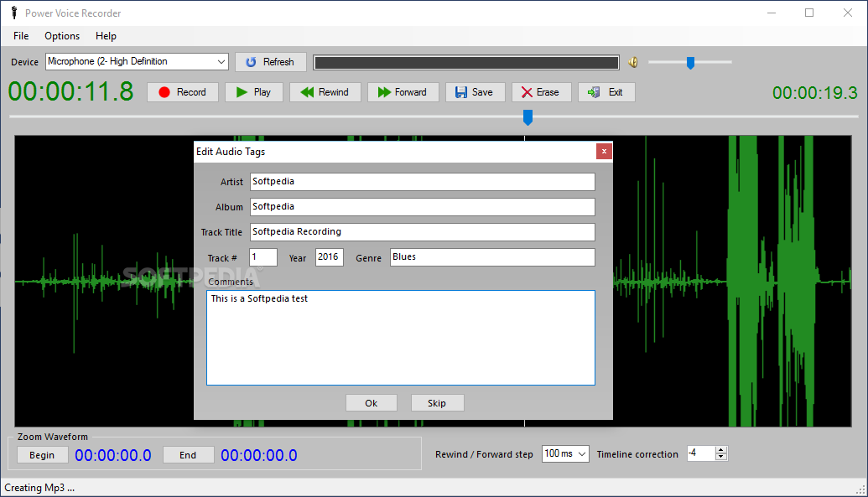Increase Timeline correction with up arrow
The height and width of the screenshot is (497, 868).
click(x=720, y=450)
